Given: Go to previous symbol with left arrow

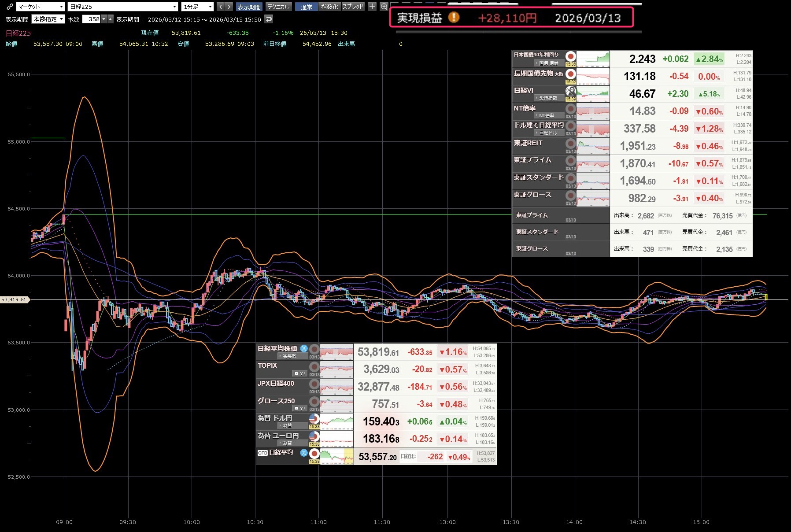Looking at the screenshot, I should [221, 7].
